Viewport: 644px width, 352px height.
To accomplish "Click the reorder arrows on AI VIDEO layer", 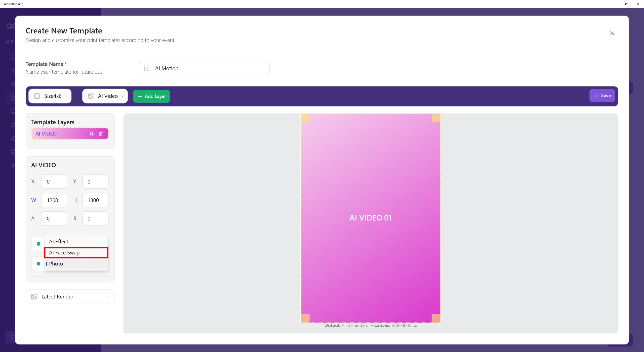I will 92,134.
